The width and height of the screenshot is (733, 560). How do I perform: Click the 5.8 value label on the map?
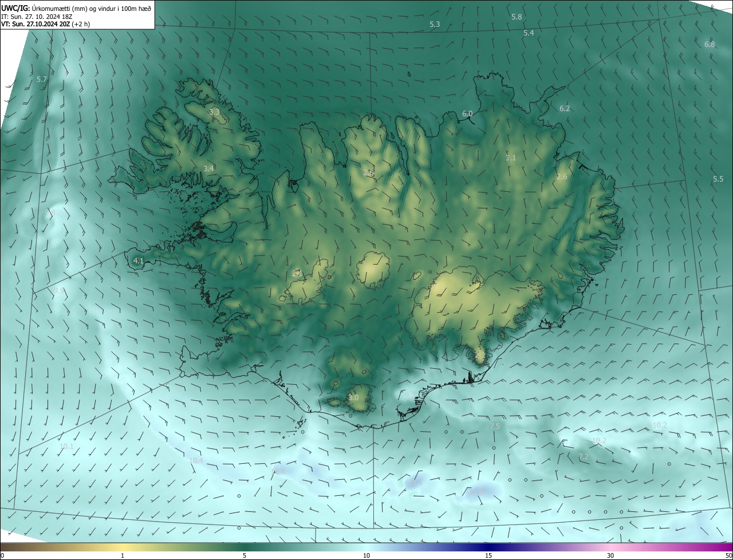click(517, 17)
